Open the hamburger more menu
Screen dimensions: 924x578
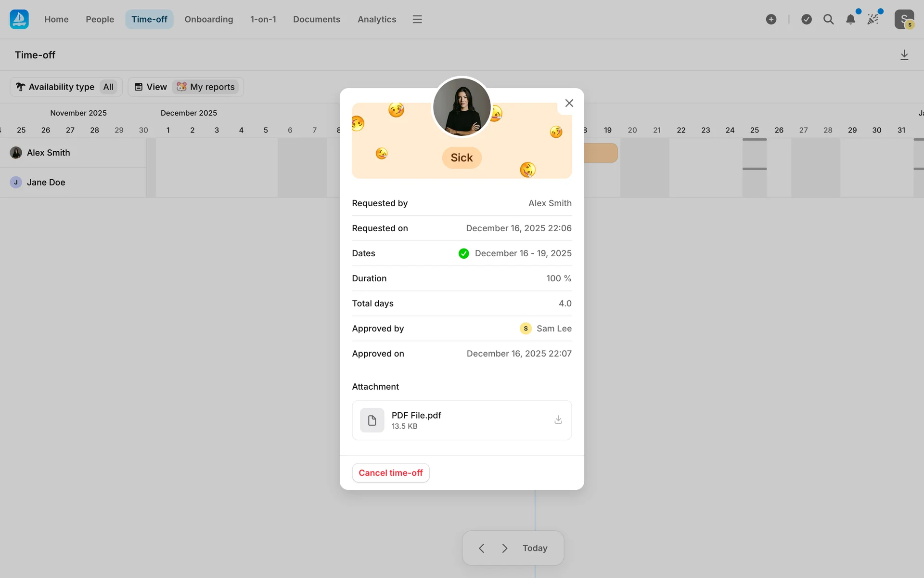(417, 19)
